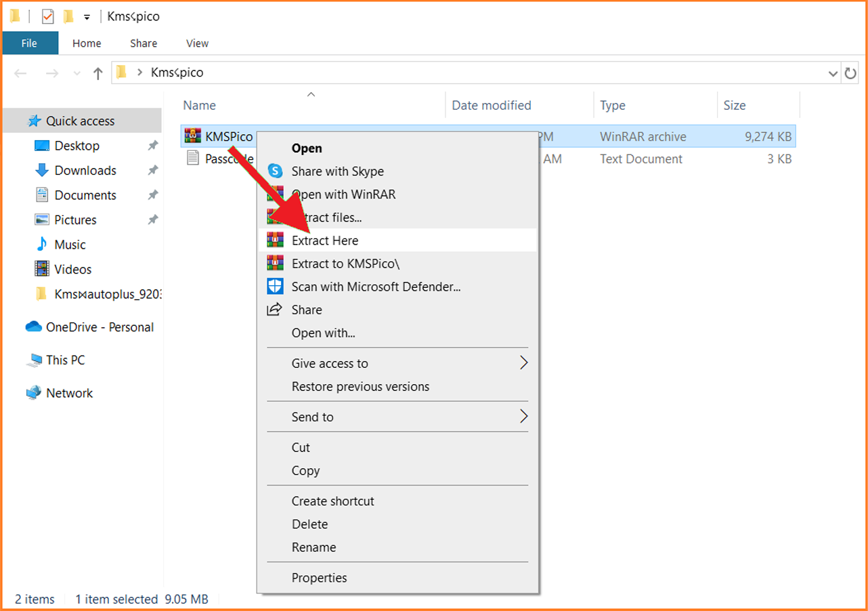Choose Create shortcut
The image size is (868, 611).
[397, 501]
